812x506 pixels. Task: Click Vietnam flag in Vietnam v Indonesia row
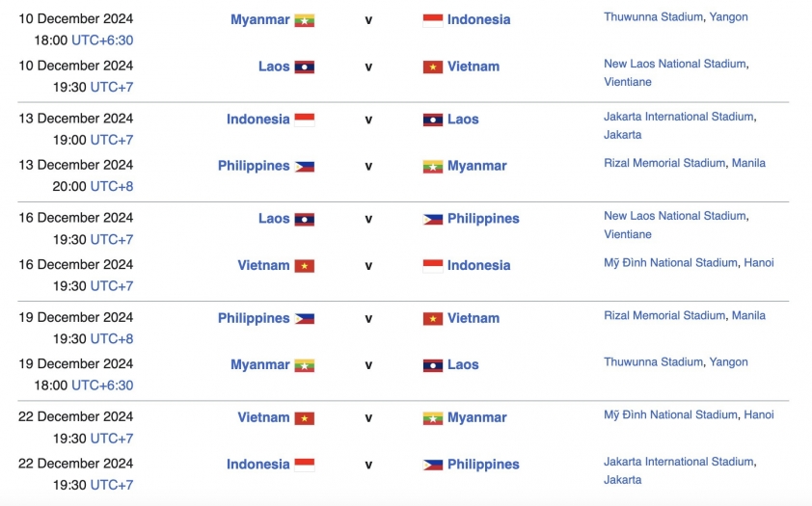click(x=305, y=266)
